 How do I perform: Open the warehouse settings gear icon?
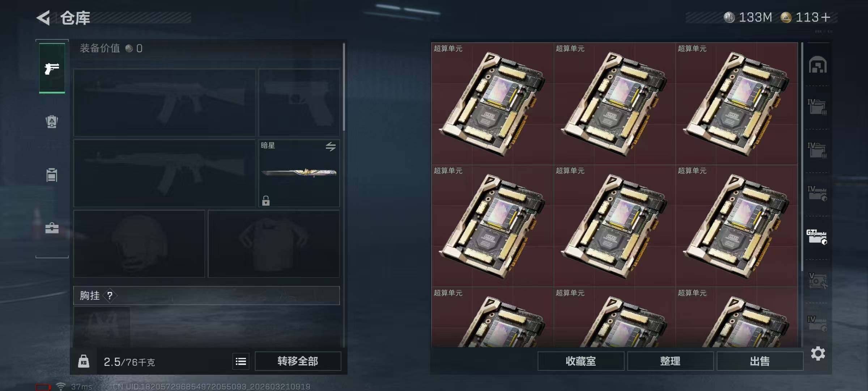tap(818, 353)
